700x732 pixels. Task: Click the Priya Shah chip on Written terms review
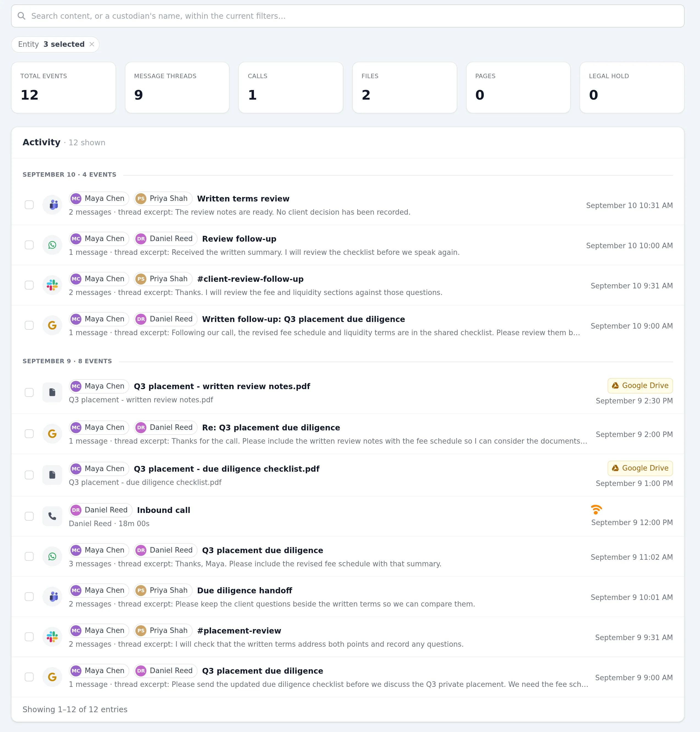[163, 198]
